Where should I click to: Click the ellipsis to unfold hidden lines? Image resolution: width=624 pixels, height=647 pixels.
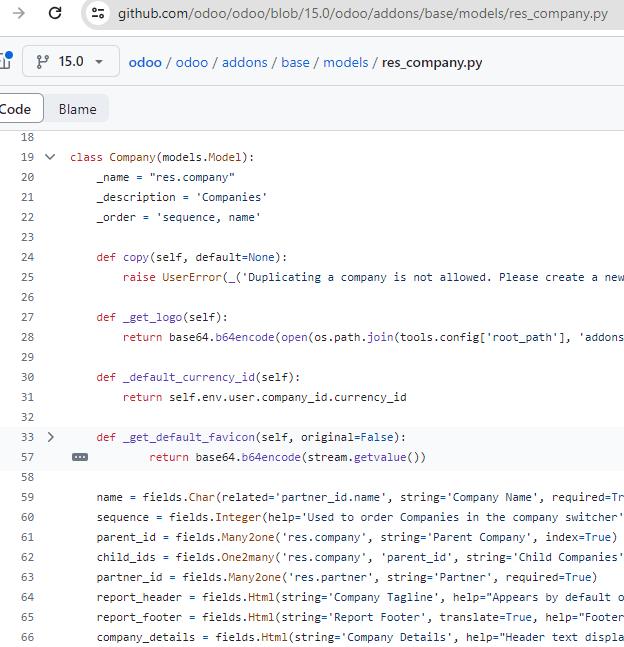click(x=80, y=457)
